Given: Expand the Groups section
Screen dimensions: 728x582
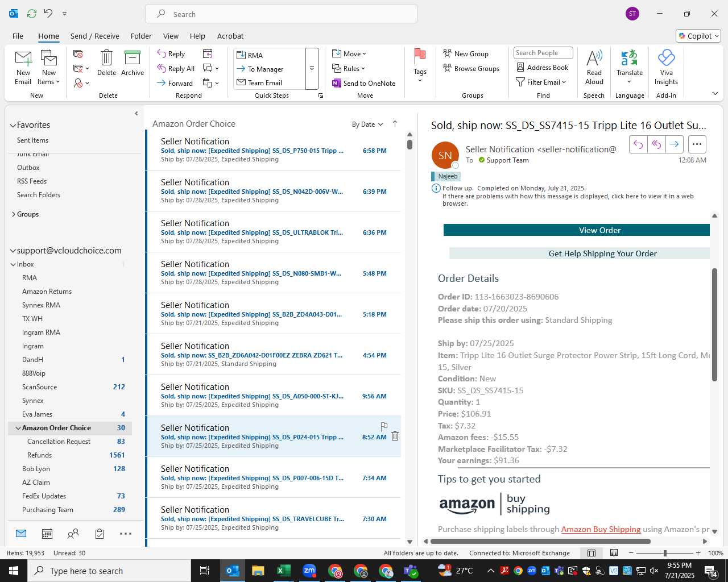Looking at the screenshot, I should [14, 214].
